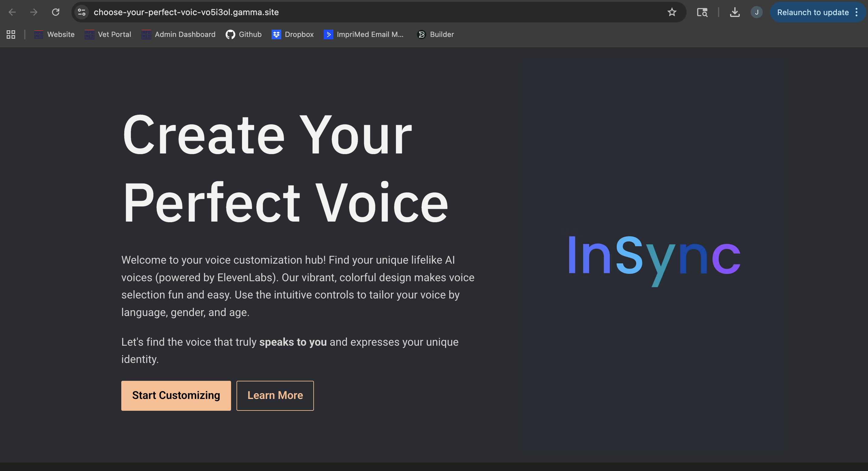Open the Website bookmark
This screenshot has height=471, width=868.
tap(54, 35)
